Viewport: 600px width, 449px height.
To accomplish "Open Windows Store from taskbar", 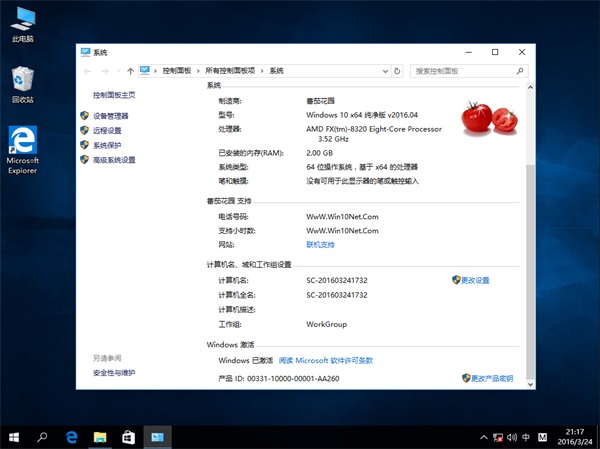I will point(128,437).
